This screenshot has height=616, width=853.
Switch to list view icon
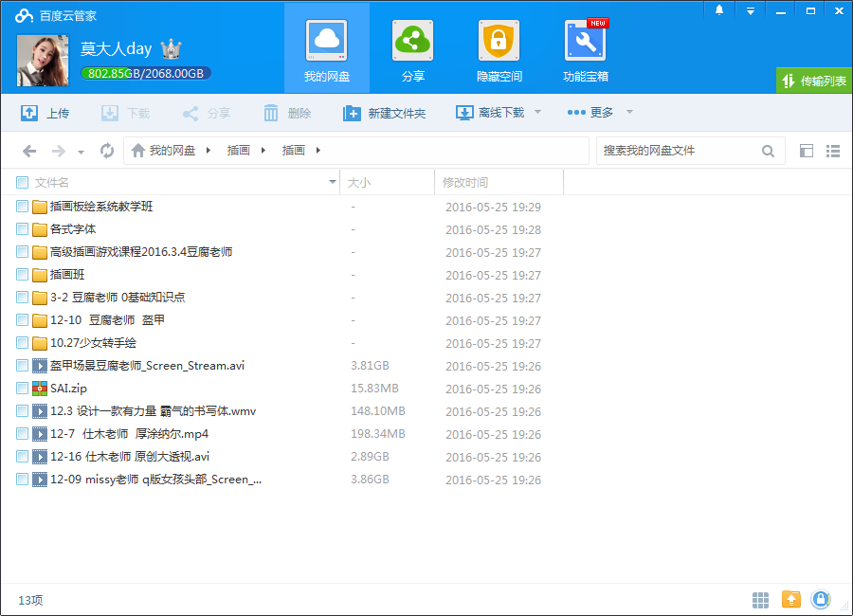click(x=833, y=151)
